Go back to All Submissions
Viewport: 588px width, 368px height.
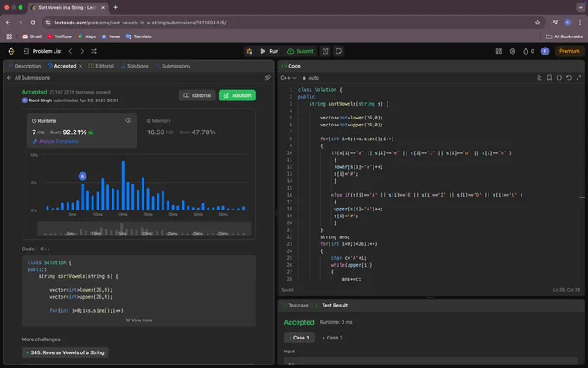tap(29, 78)
